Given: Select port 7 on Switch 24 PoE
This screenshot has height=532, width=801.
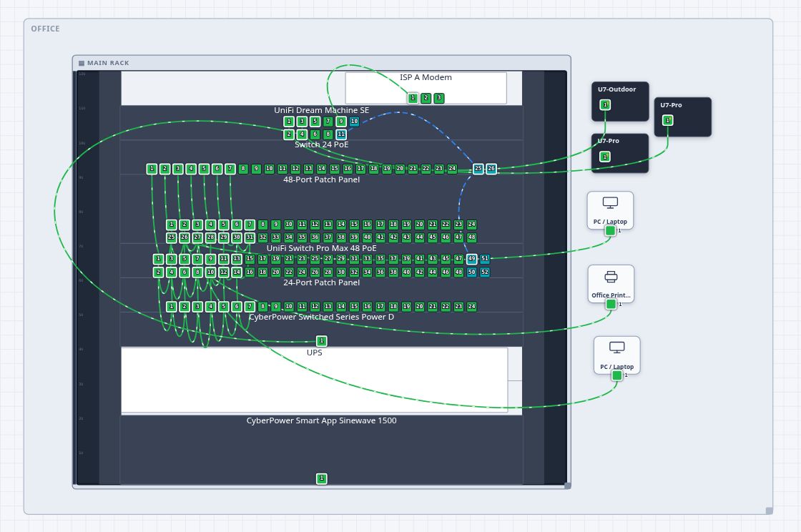Looking at the screenshot, I should [230, 169].
